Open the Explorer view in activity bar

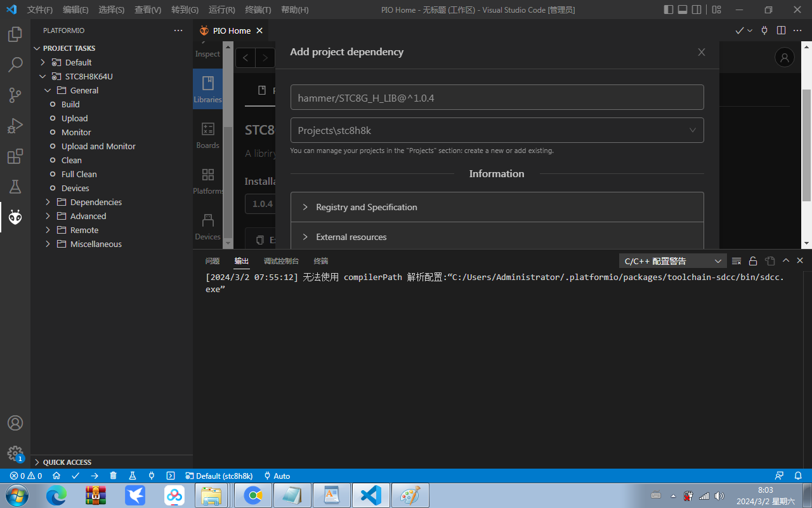click(x=15, y=34)
